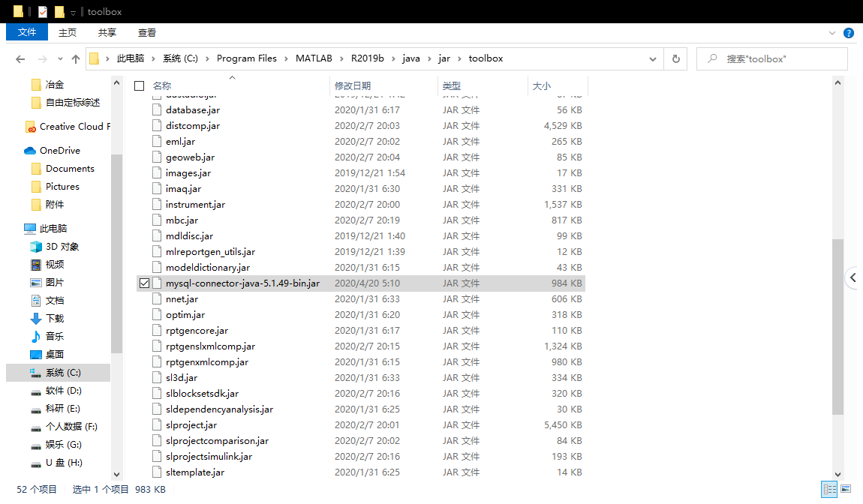Expand chevron after 系统 (C:) breadcrumb
Image resolution: width=863 pixels, height=504 pixels.
[207, 58]
